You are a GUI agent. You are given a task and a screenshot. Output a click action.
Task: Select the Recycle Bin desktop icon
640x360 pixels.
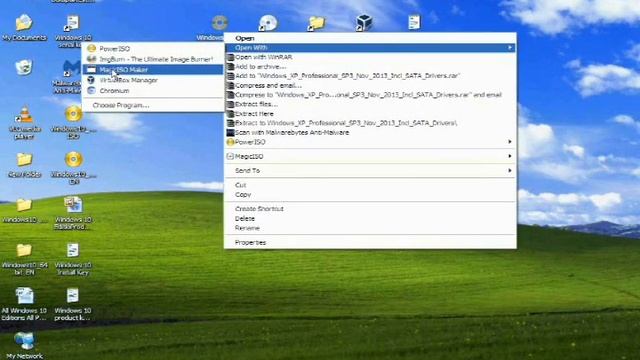tap(24, 67)
